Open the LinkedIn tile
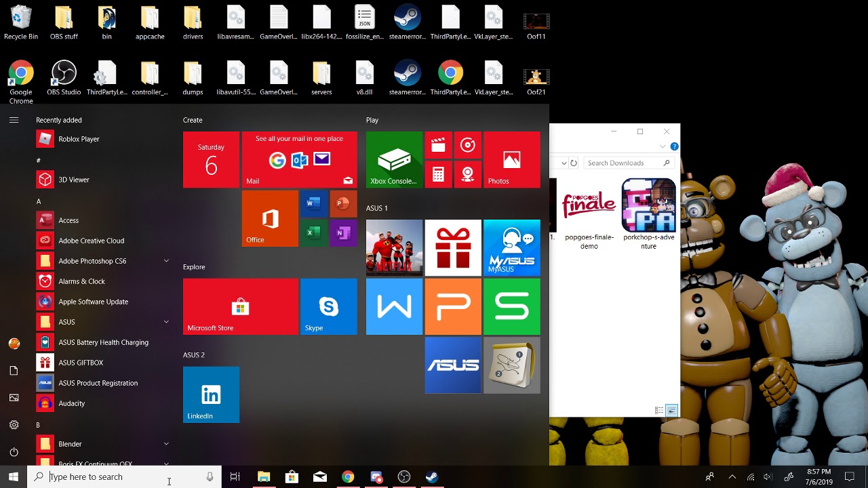 point(211,394)
